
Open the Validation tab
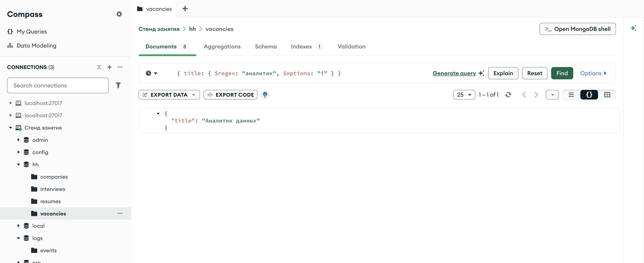352,46
